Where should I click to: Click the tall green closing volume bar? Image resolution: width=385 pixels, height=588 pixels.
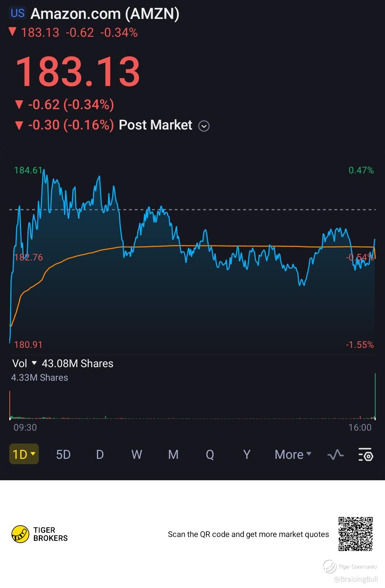point(375,395)
